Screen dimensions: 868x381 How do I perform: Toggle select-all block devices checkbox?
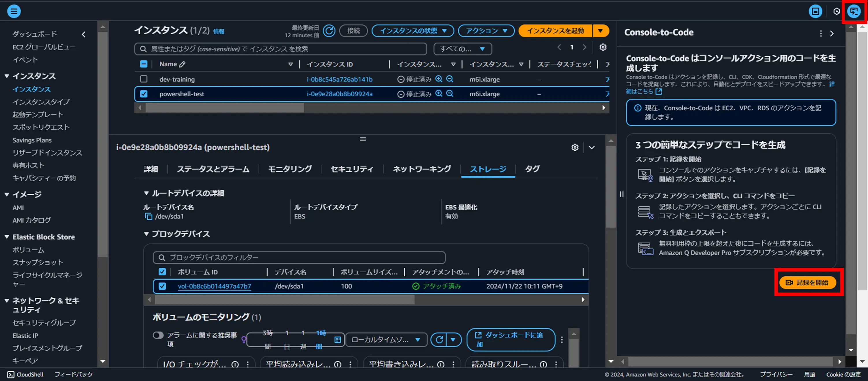coord(162,272)
